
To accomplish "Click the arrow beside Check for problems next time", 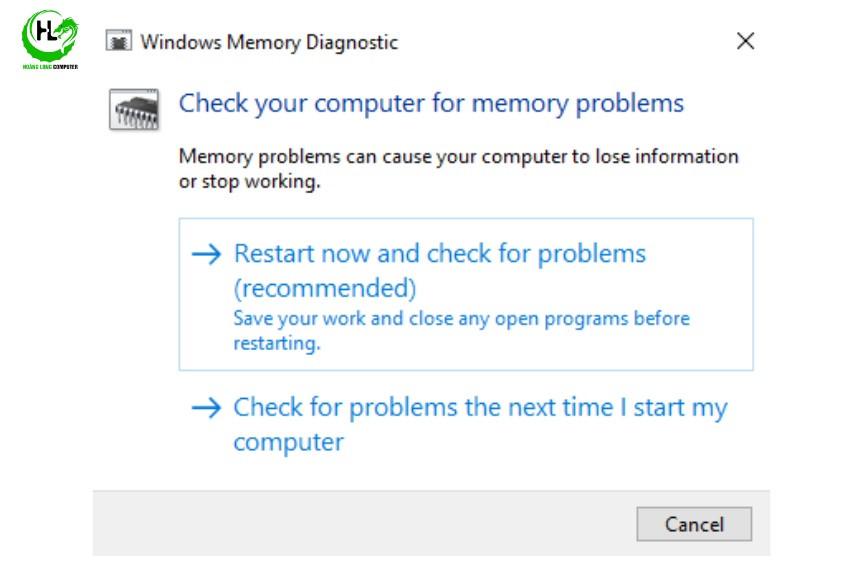I will tap(206, 407).
